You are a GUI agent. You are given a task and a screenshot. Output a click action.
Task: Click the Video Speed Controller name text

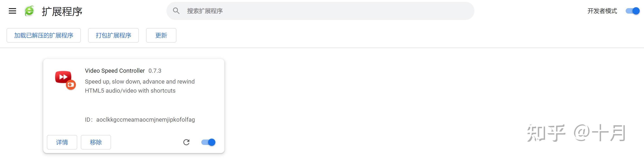(115, 71)
